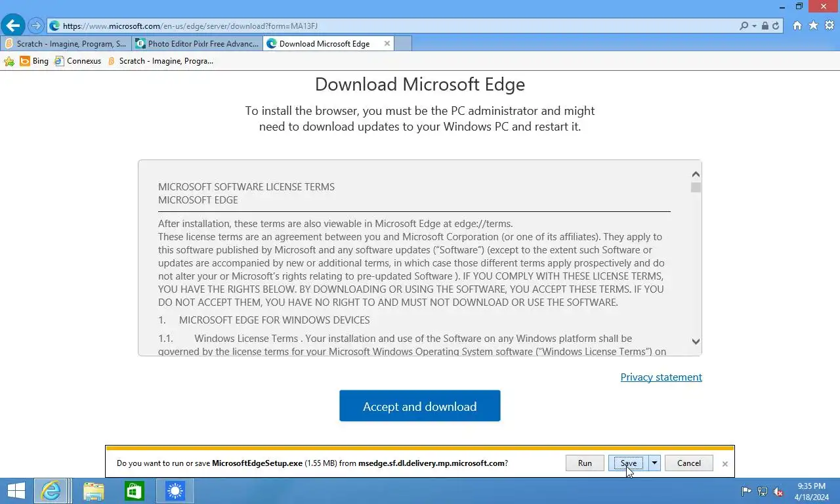This screenshot has height=504, width=840.
Task: Click Run in the download prompt
Action: (x=585, y=463)
